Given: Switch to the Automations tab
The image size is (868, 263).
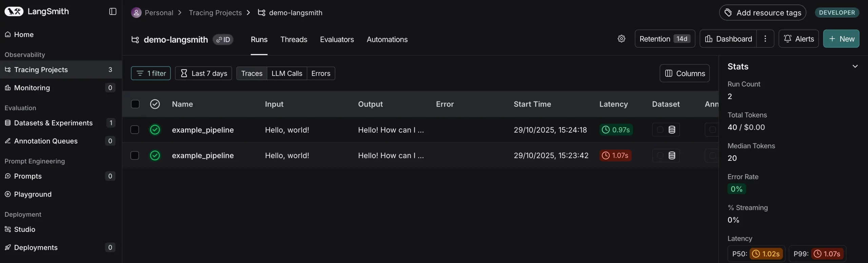Looking at the screenshot, I should (x=387, y=40).
